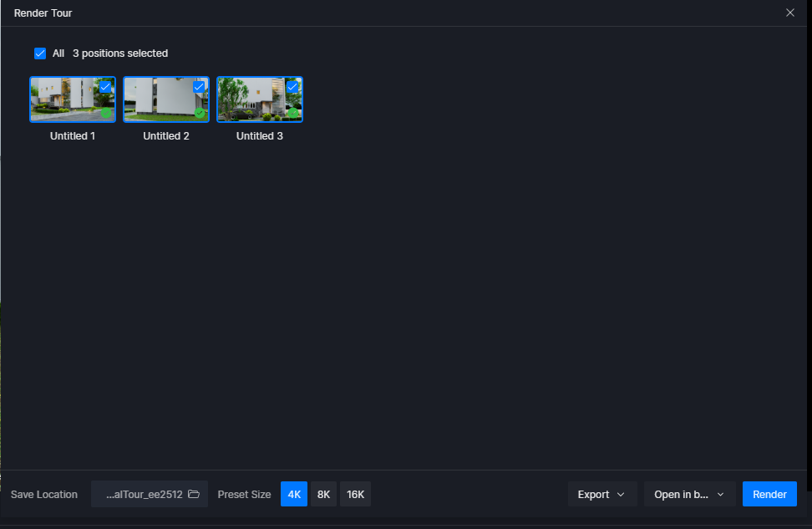The image size is (812, 529).
Task: Toggle the All positions checkbox
Action: coord(40,53)
